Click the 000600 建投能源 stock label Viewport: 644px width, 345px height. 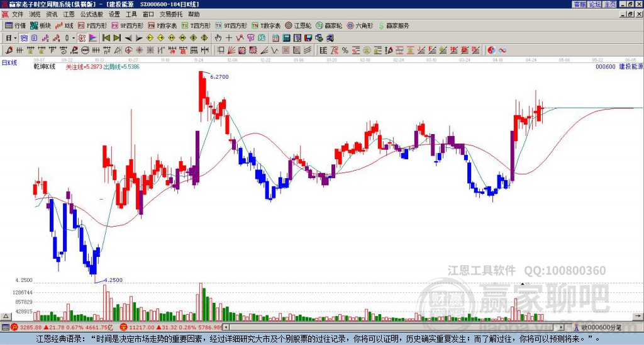[619, 67]
